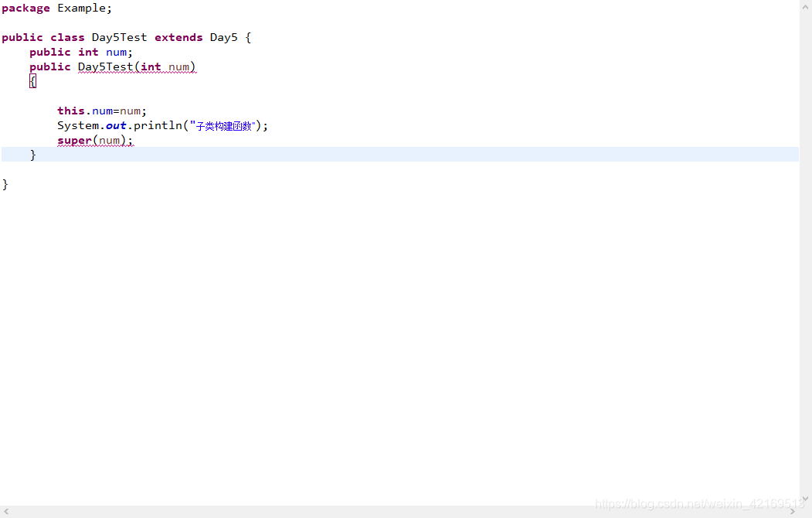Click the underlined constructor "Day5Test(int num)"
The width and height of the screenshot is (812, 518).
pos(137,66)
